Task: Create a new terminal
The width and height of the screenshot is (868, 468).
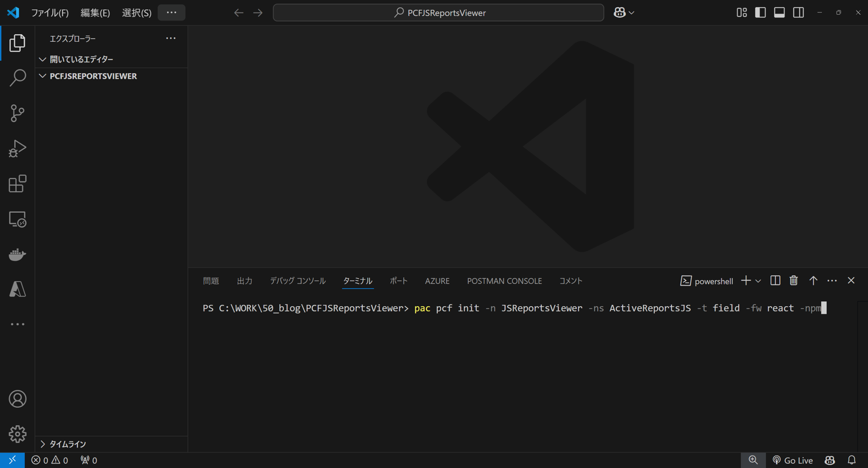Action: point(746,281)
